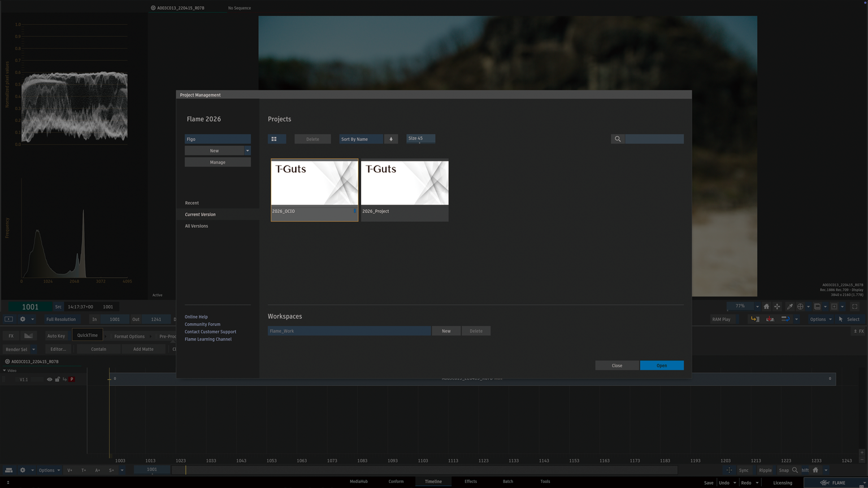868x488 pixels.
Task: Open the Full Resolution dropdown
Action: pos(61,319)
